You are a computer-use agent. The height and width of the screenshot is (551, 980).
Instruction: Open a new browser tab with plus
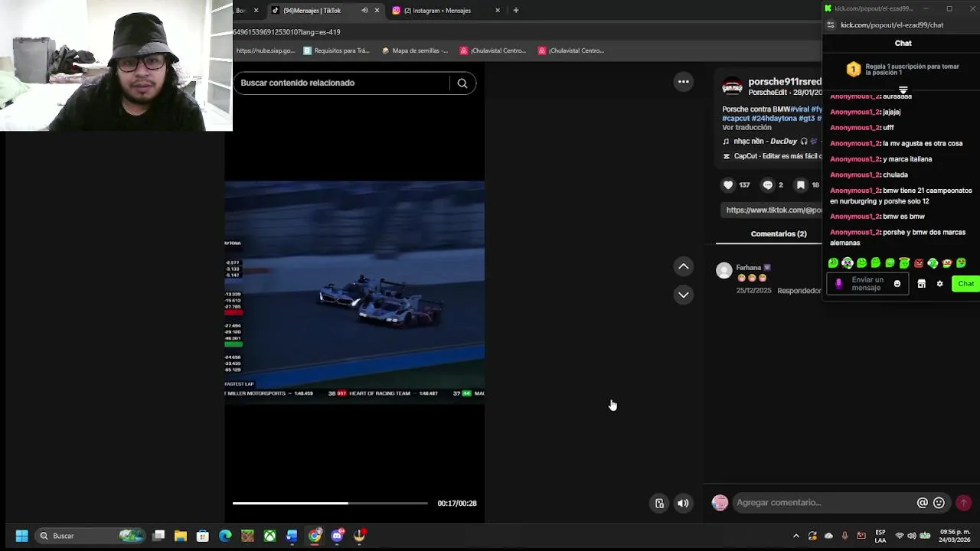click(x=516, y=11)
